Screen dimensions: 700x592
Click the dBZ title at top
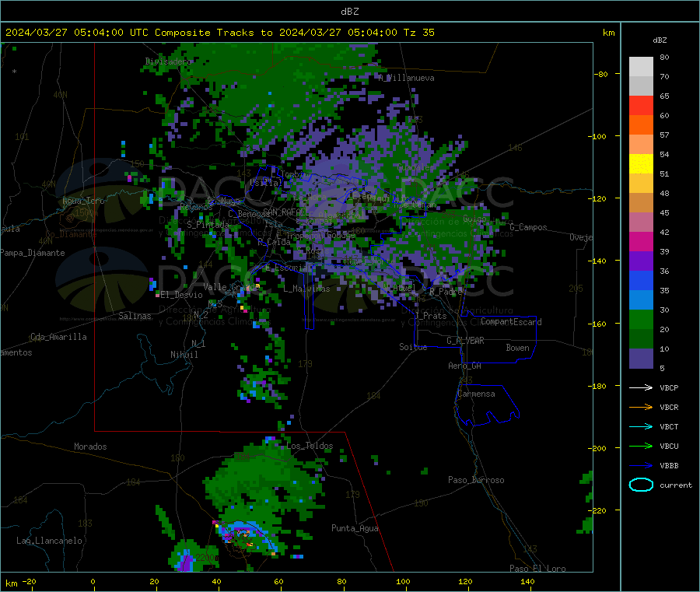(x=349, y=12)
